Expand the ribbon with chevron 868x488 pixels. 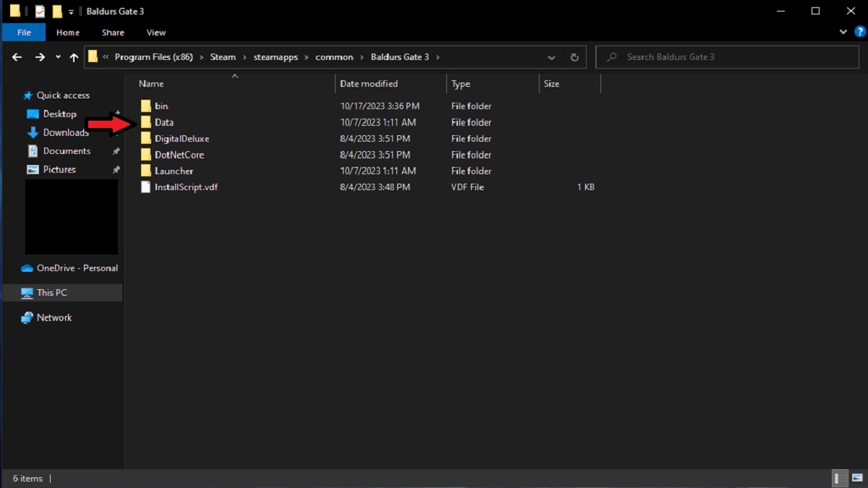click(x=843, y=33)
